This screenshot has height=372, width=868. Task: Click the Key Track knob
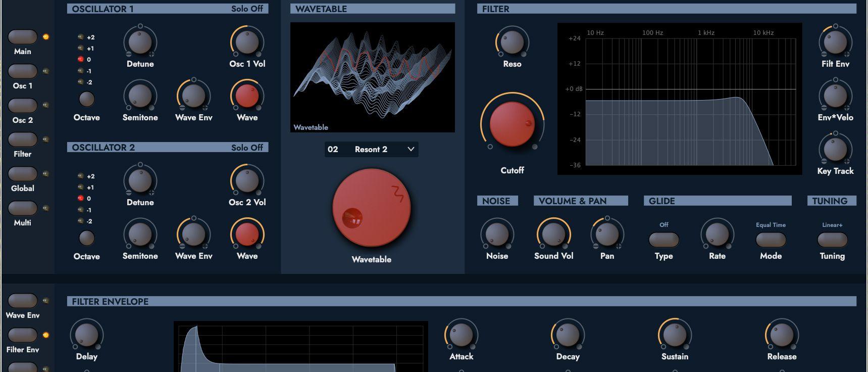[x=835, y=149]
